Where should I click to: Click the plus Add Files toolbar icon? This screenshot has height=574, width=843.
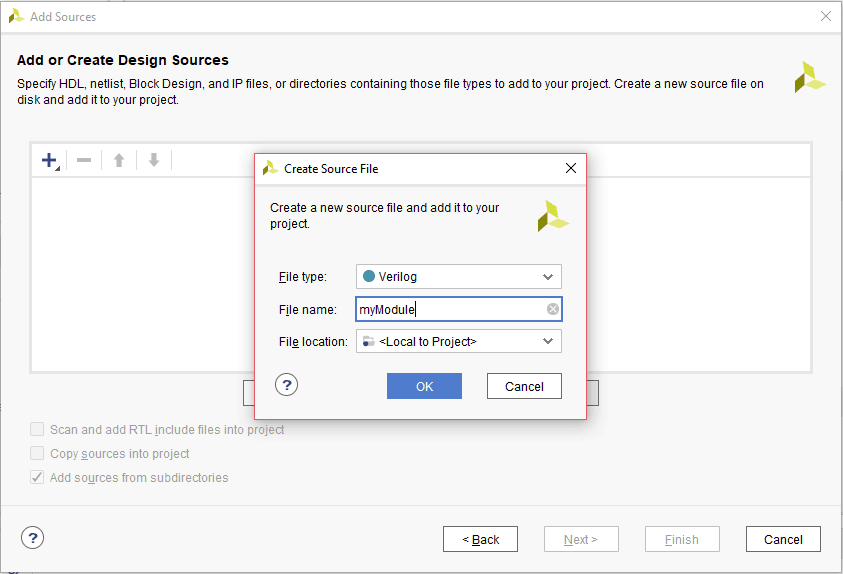pos(49,160)
